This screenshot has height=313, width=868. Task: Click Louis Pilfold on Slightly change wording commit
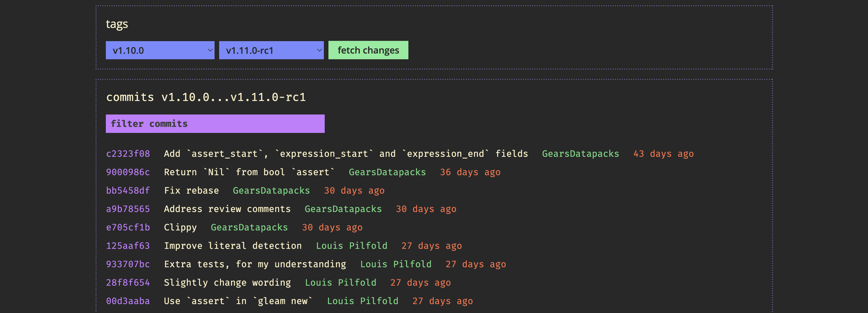(x=340, y=283)
